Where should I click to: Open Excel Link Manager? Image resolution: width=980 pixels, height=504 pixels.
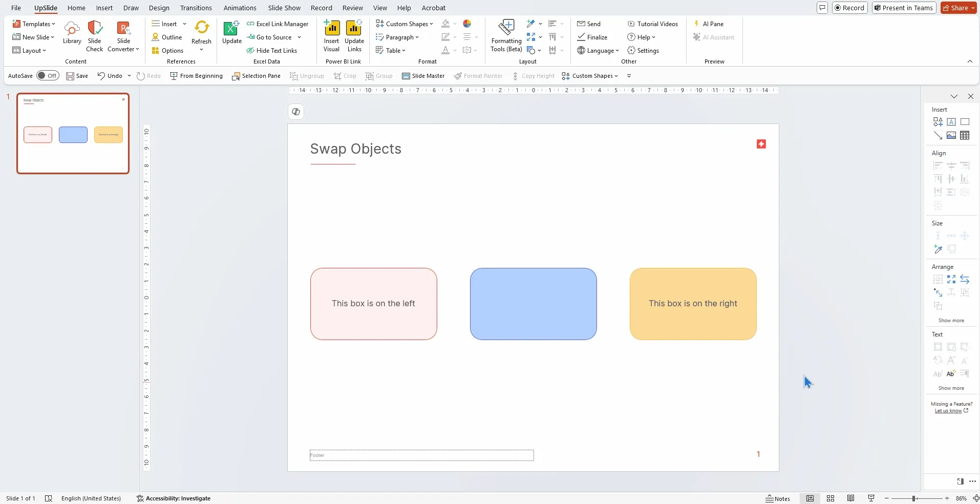pyautogui.click(x=278, y=24)
